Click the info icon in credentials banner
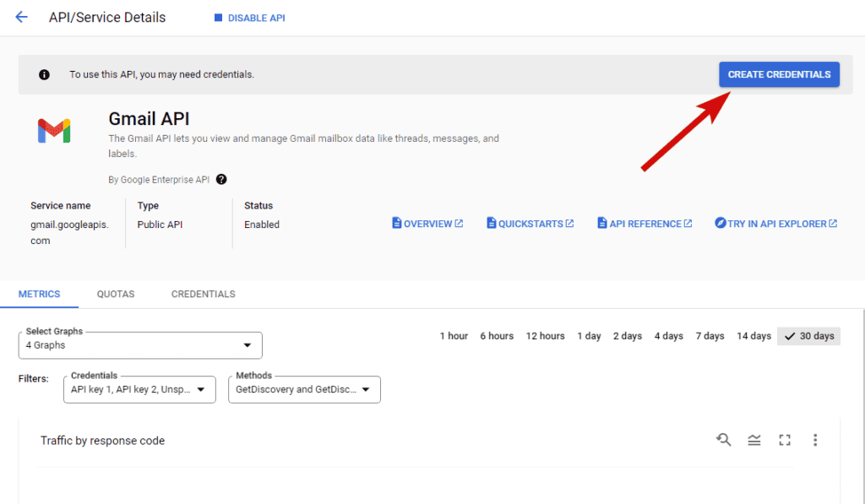The height and width of the screenshot is (504, 865). click(44, 74)
